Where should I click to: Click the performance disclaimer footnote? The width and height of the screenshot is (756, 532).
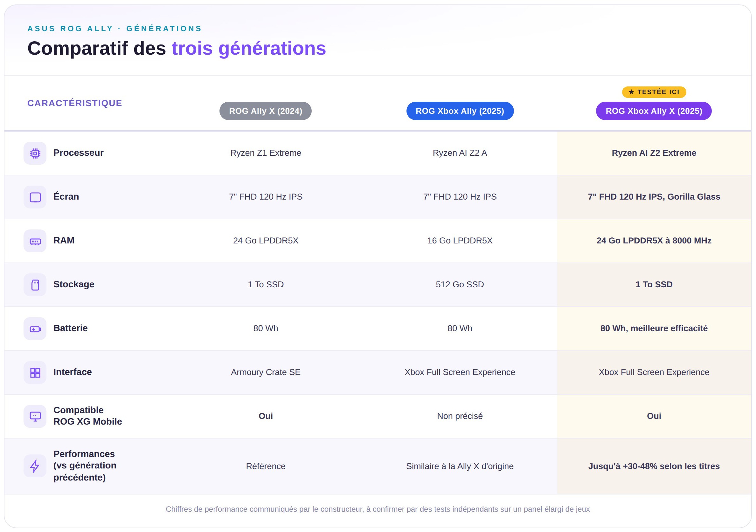click(x=378, y=509)
